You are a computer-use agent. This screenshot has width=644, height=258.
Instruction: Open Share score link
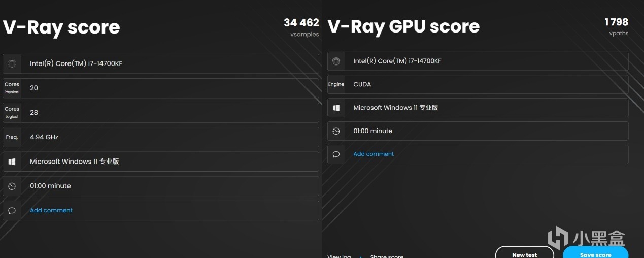(x=387, y=256)
